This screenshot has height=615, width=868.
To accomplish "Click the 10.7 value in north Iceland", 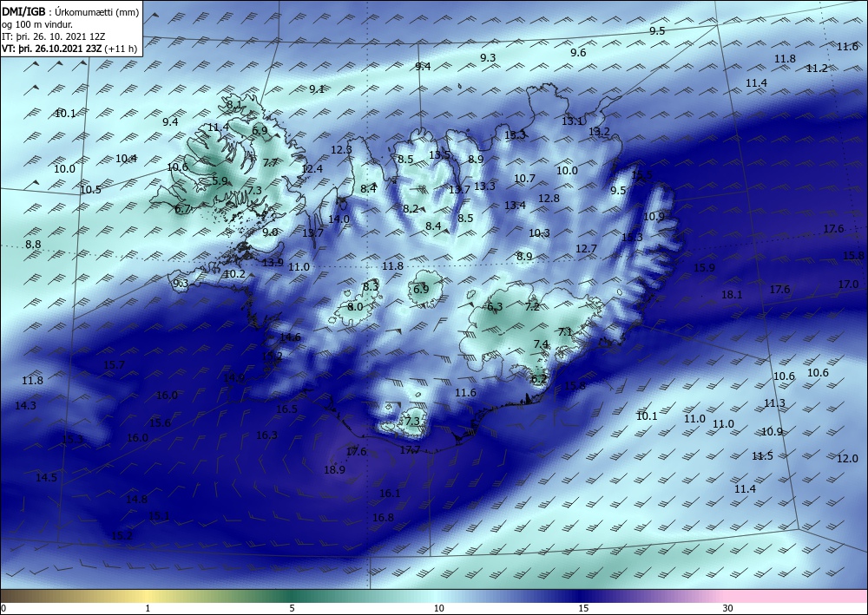I will pyautogui.click(x=525, y=178).
